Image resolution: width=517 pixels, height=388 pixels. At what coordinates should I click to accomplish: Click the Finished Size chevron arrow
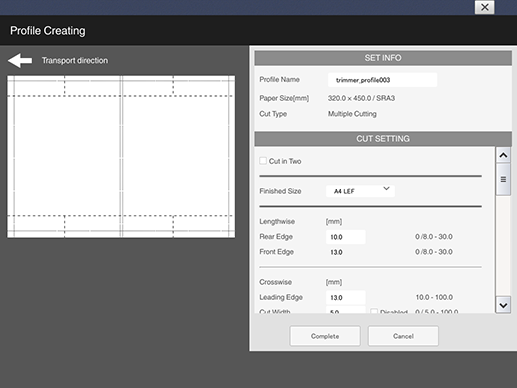pyautogui.click(x=386, y=189)
